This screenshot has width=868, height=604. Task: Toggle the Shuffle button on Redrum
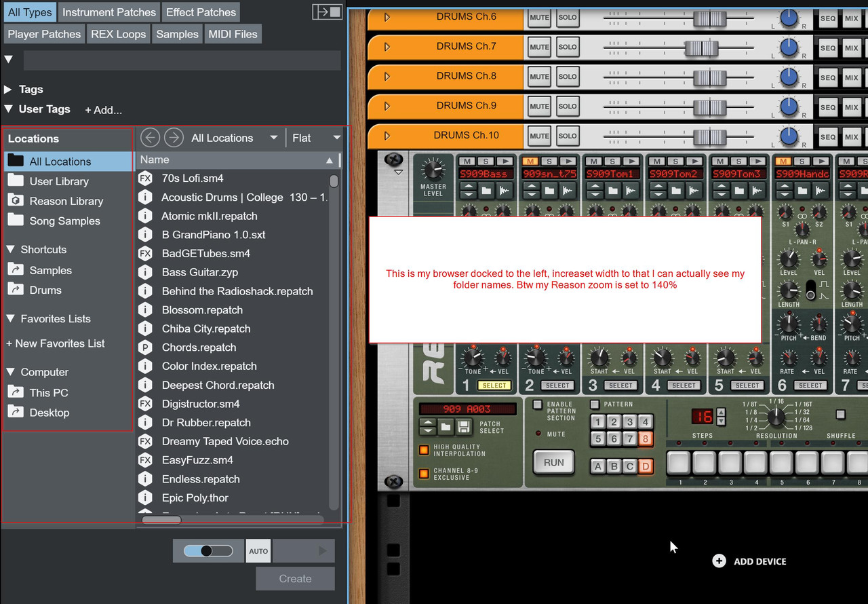(841, 414)
